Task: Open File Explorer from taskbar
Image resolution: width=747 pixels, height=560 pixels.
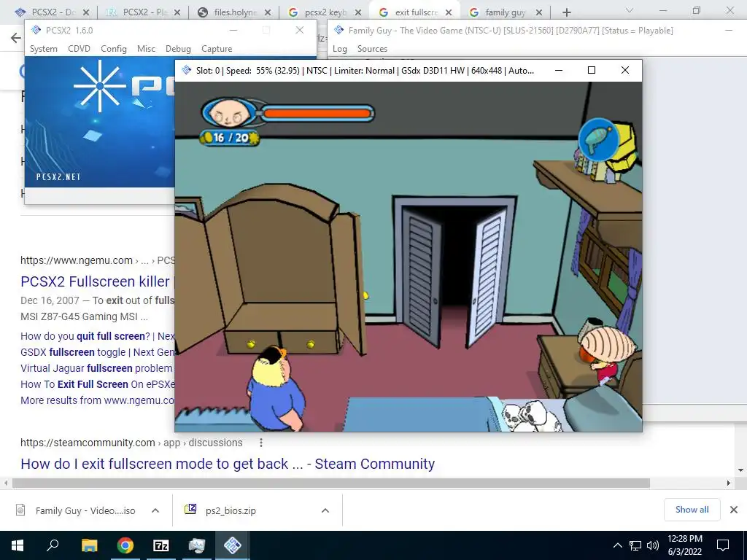Action: [89, 545]
